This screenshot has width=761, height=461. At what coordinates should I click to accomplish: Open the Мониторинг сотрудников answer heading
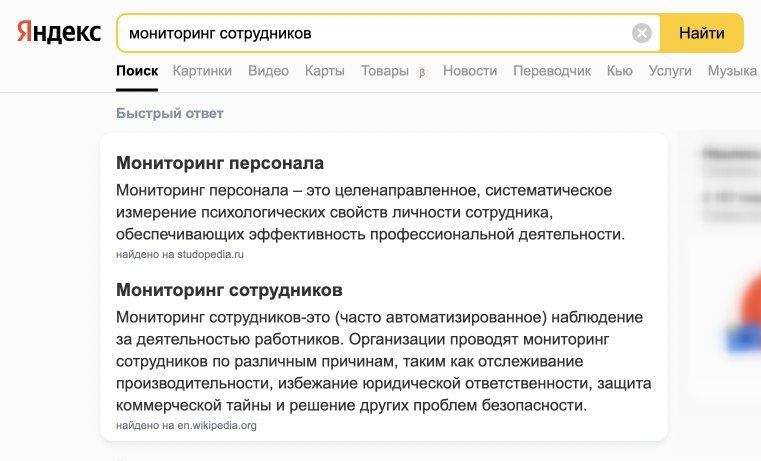(x=229, y=290)
